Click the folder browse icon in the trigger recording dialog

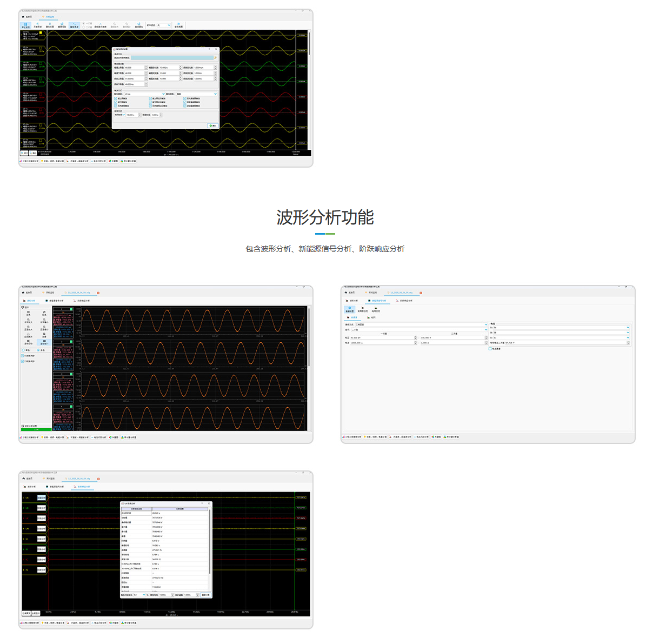[216, 58]
